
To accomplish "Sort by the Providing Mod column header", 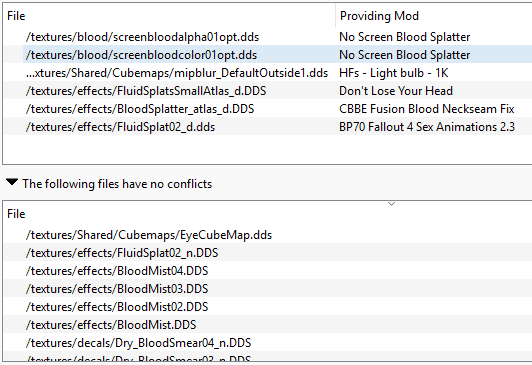I will [379, 16].
